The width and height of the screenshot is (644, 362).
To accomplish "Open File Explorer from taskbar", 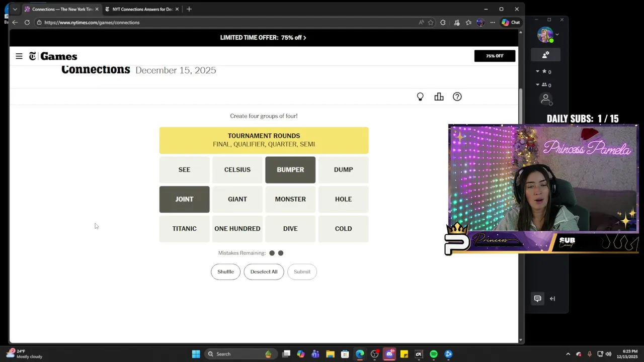I will (x=330, y=354).
